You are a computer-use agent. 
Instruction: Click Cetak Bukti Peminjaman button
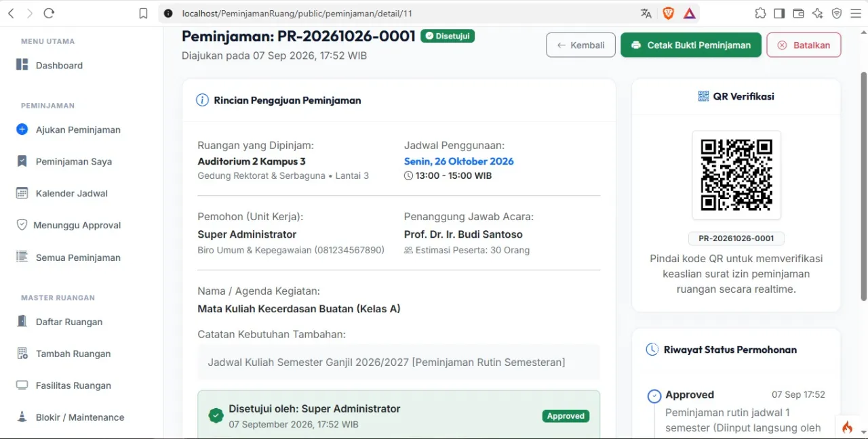pos(691,45)
